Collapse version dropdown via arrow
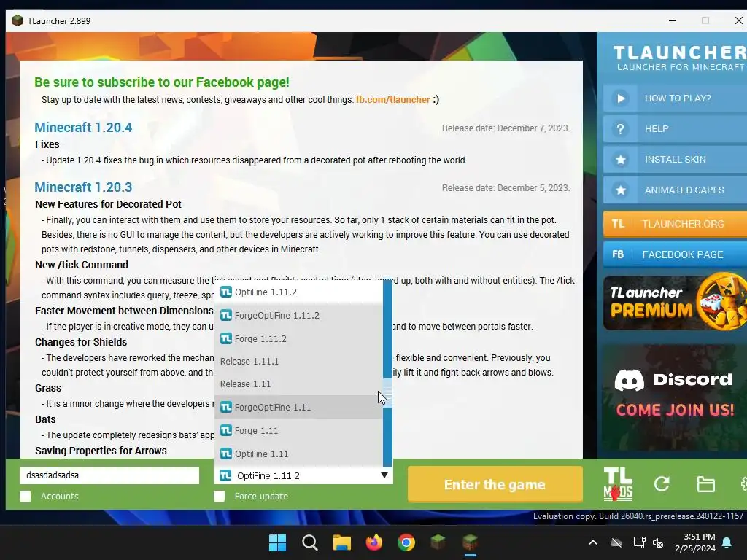The image size is (747, 560). pos(384,475)
